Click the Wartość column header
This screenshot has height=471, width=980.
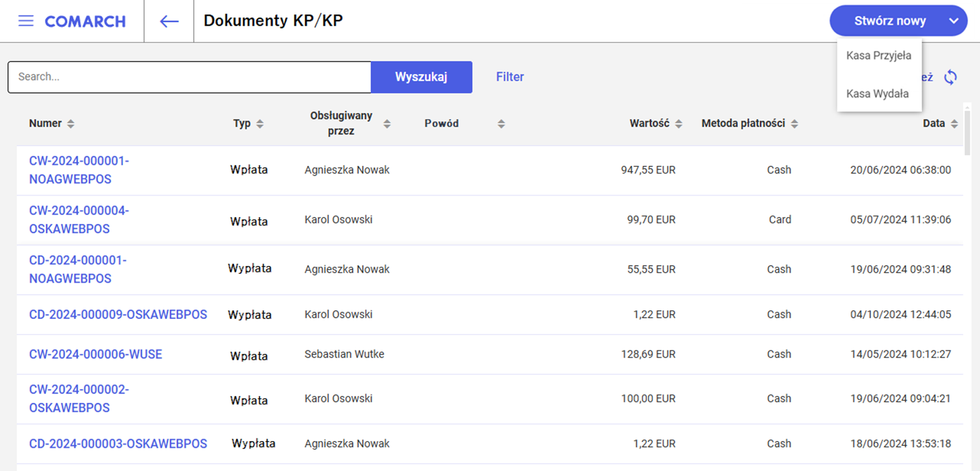click(x=650, y=124)
